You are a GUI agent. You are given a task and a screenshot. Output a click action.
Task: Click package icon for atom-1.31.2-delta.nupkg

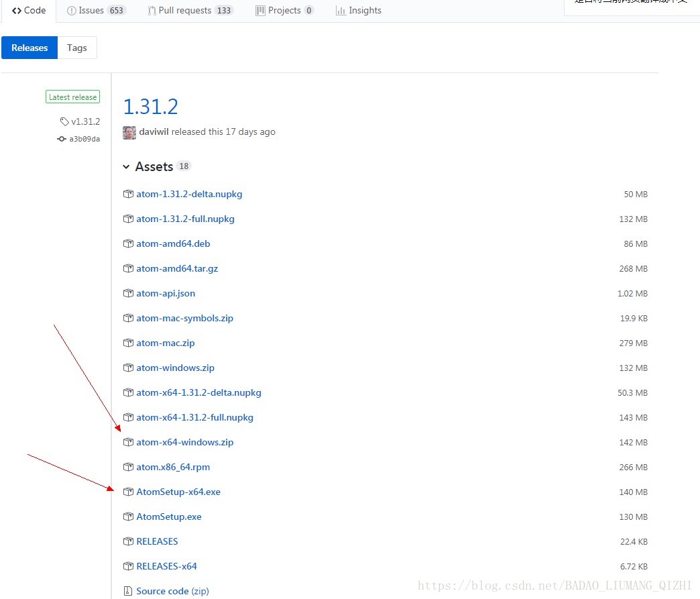point(128,194)
